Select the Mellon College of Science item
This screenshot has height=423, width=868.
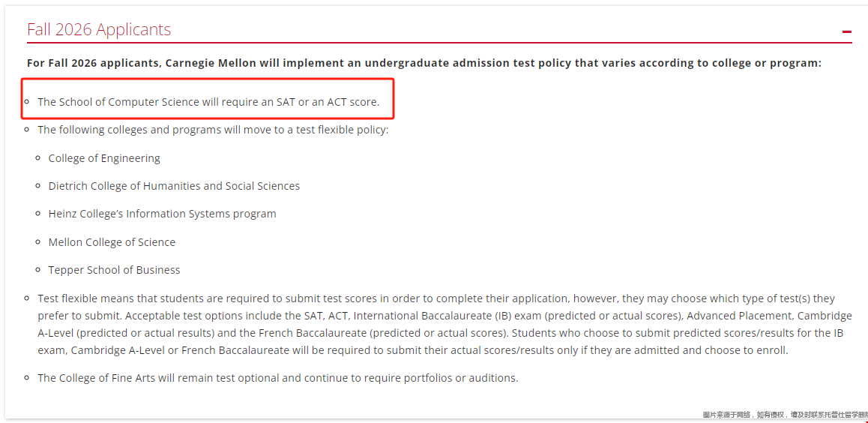click(112, 242)
